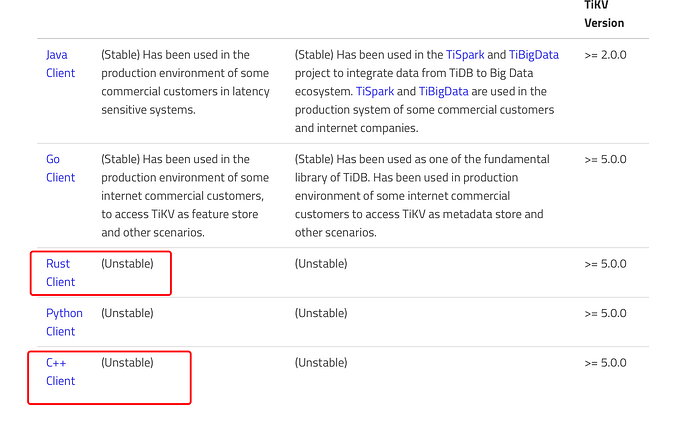Screen dimensions: 690x434
Task: Select the ">= 5.0.0" version in Go Client row
Action: tap(605, 159)
